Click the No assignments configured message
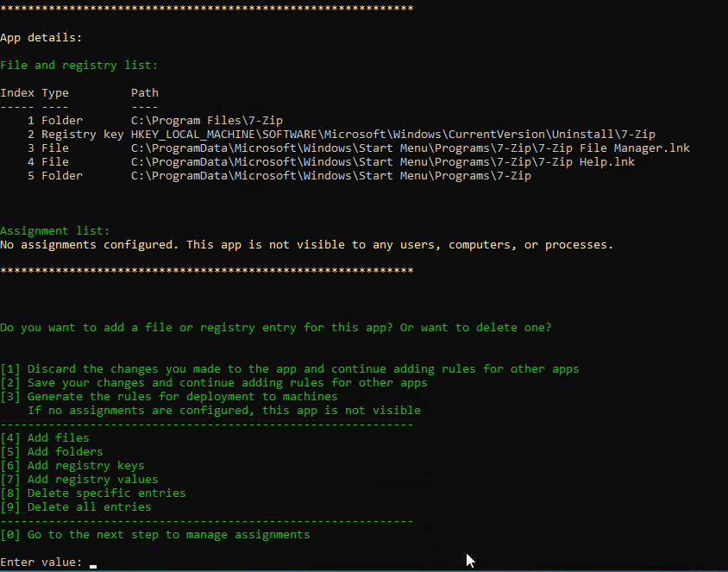 click(306, 245)
